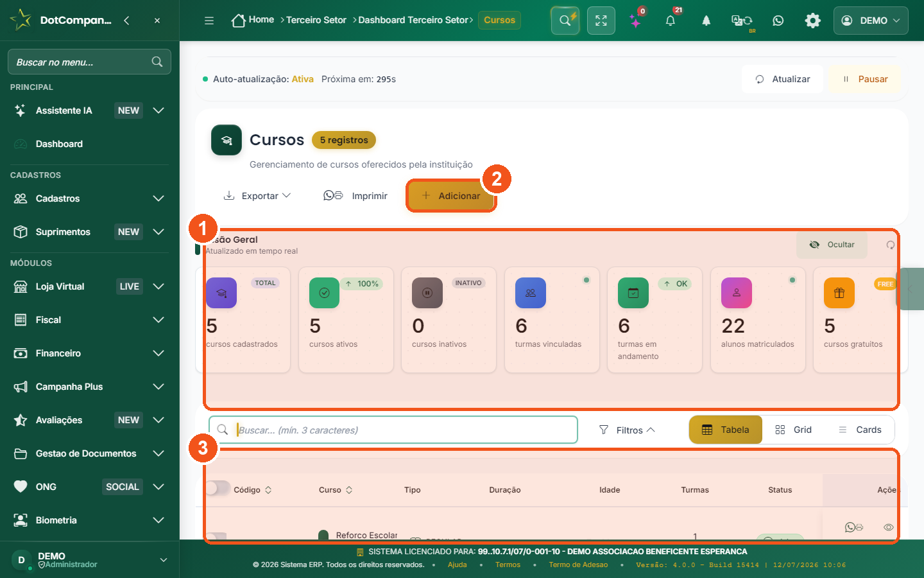Open the language translation BR icon
The width and height of the screenshot is (924, 578).
coord(742,21)
